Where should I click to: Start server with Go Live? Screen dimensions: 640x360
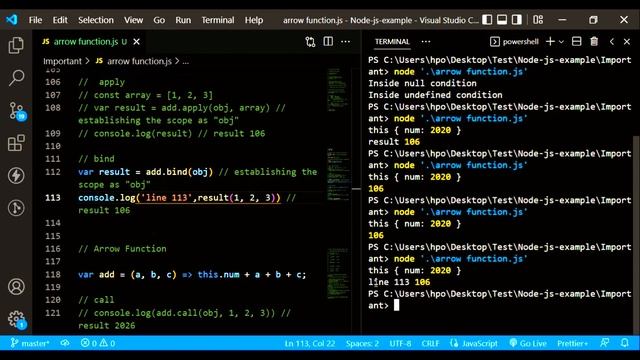[x=528, y=344]
